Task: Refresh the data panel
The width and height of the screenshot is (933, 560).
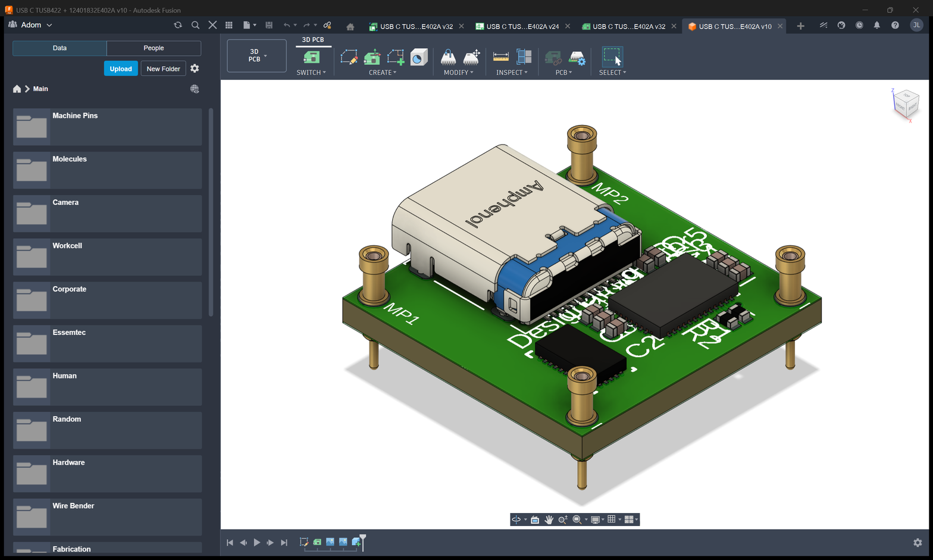Action: coord(178,25)
